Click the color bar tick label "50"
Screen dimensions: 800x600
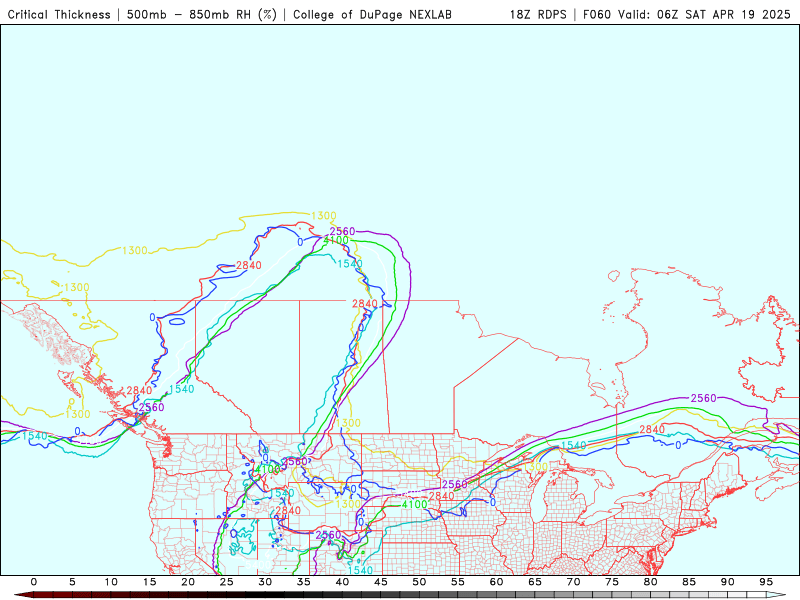(419, 582)
